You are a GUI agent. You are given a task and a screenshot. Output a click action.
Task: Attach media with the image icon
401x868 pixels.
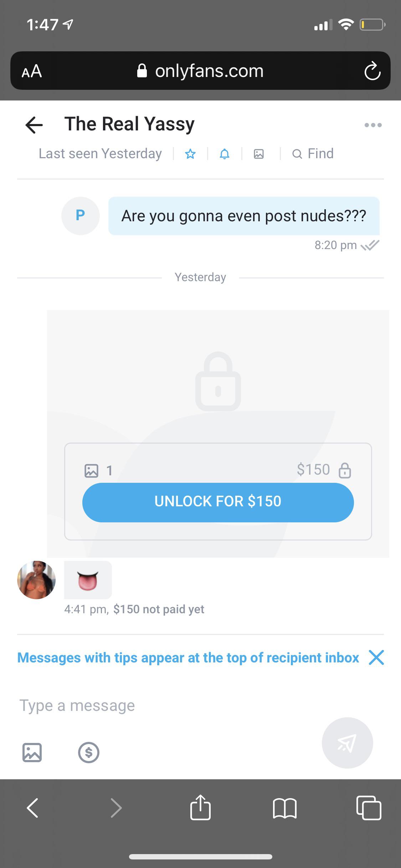(x=32, y=752)
